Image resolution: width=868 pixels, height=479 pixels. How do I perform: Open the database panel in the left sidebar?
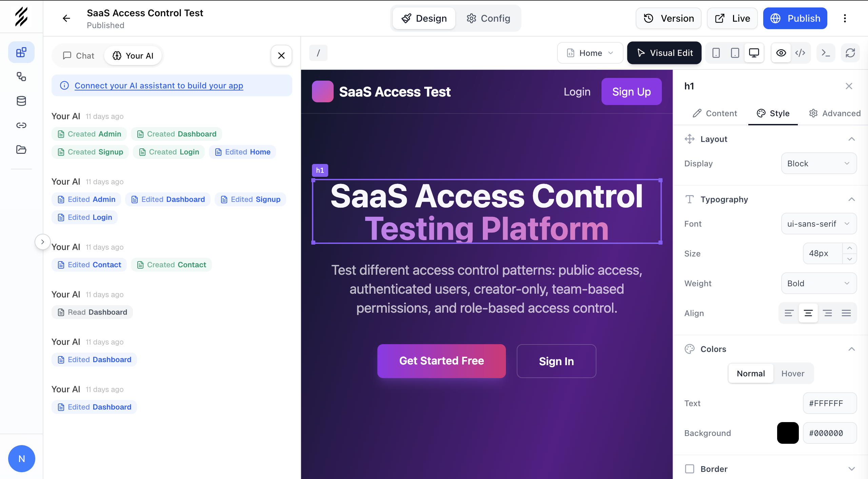pos(21,101)
